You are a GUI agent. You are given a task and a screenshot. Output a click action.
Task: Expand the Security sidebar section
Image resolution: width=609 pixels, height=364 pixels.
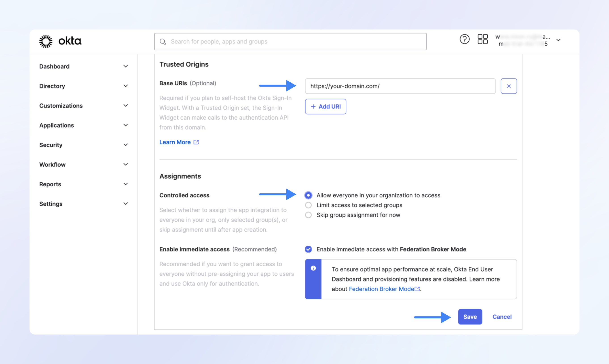click(x=51, y=145)
